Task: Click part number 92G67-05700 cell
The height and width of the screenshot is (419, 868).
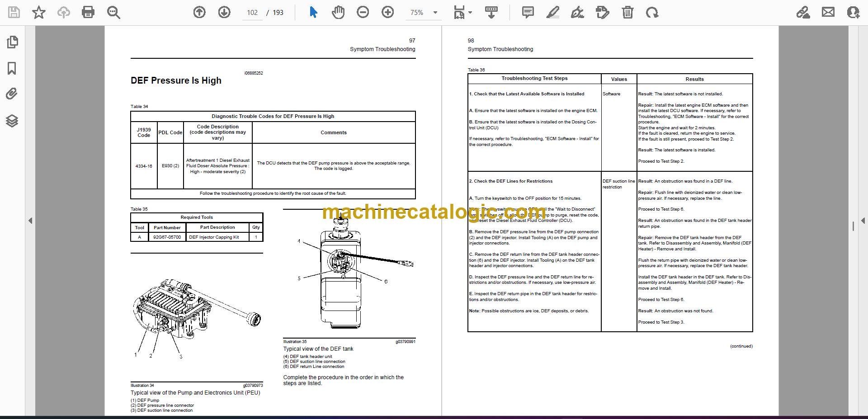Action: click(x=167, y=237)
